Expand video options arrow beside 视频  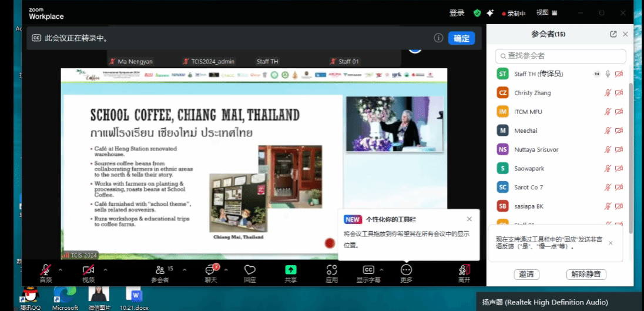[106, 270]
